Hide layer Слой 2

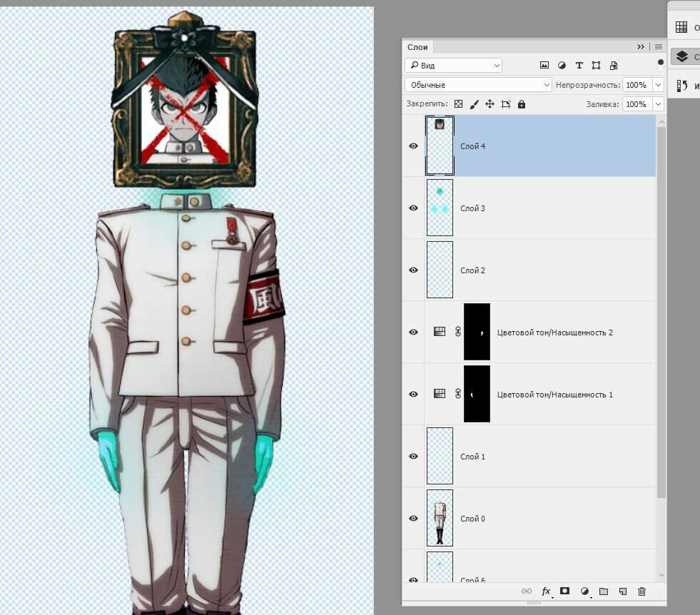(x=413, y=270)
